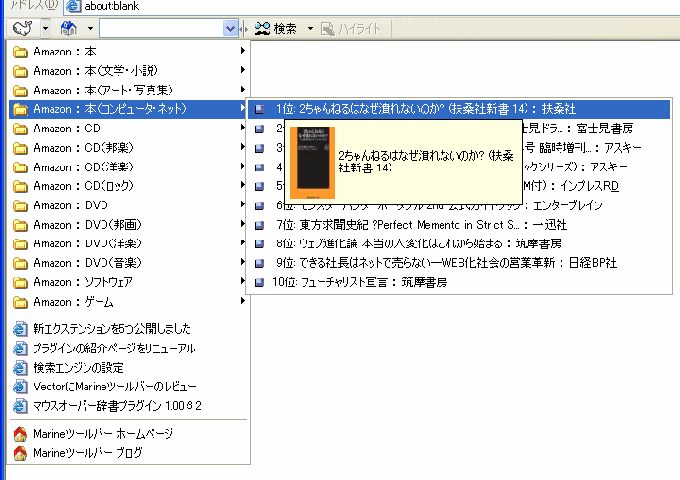Click the IE page icon beside 新エクステンション entry

pos(20,329)
